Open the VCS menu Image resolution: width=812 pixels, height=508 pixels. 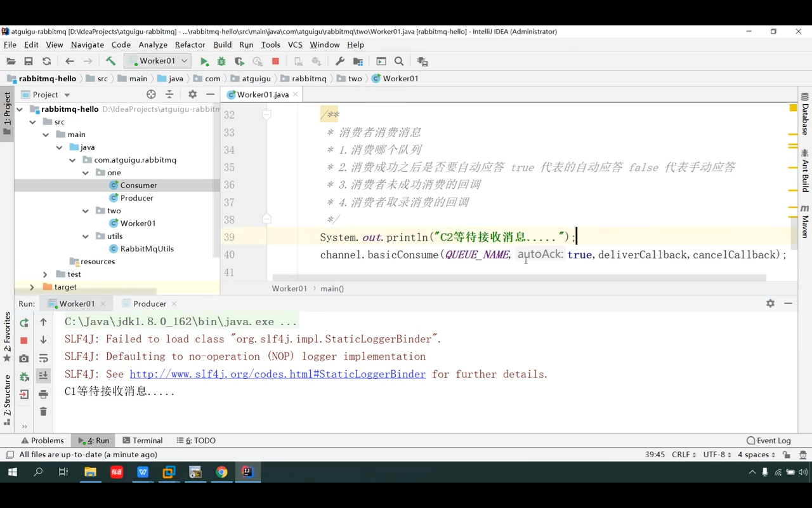pos(295,44)
